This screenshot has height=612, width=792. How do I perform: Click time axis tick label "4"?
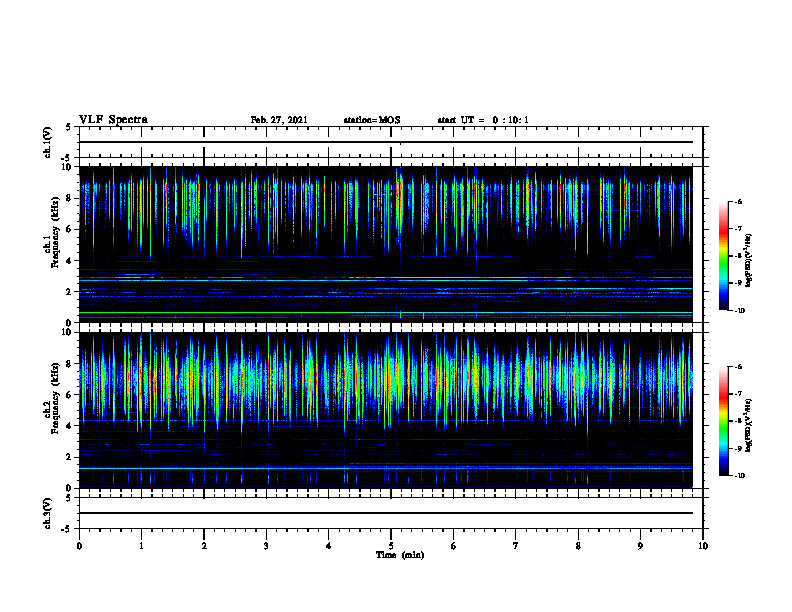(x=328, y=546)
